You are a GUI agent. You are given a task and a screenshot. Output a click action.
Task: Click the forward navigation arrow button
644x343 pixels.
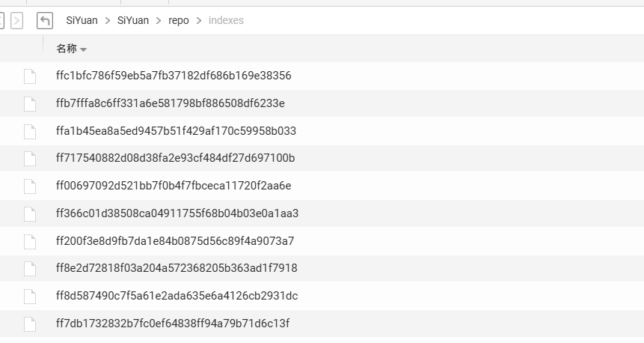click(17, 20)
